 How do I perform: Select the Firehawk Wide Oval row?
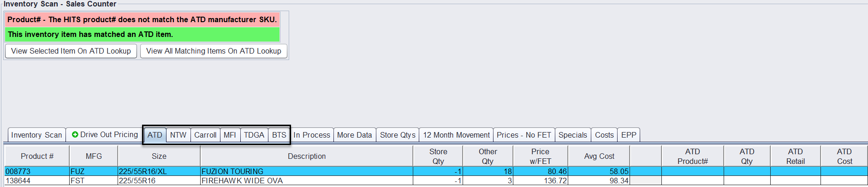242,181
